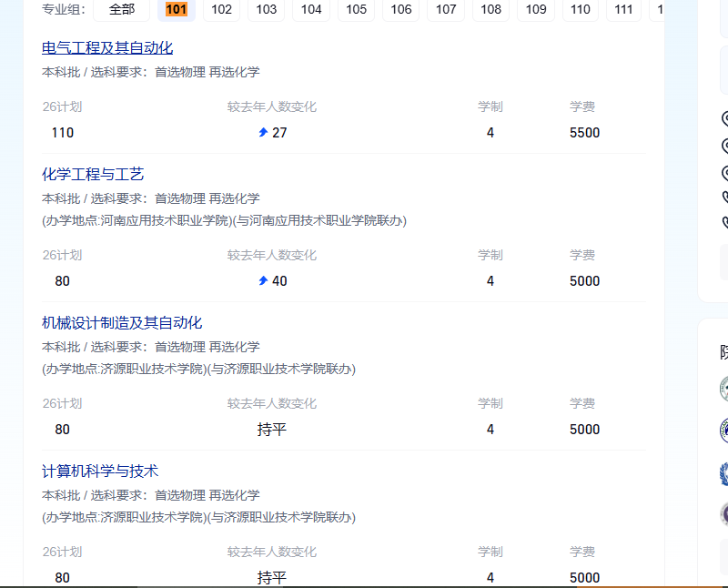Click the plan count 80 for 计算机科学与技术
This screenshot has width=728, height=588.
(x=62, y=578)
